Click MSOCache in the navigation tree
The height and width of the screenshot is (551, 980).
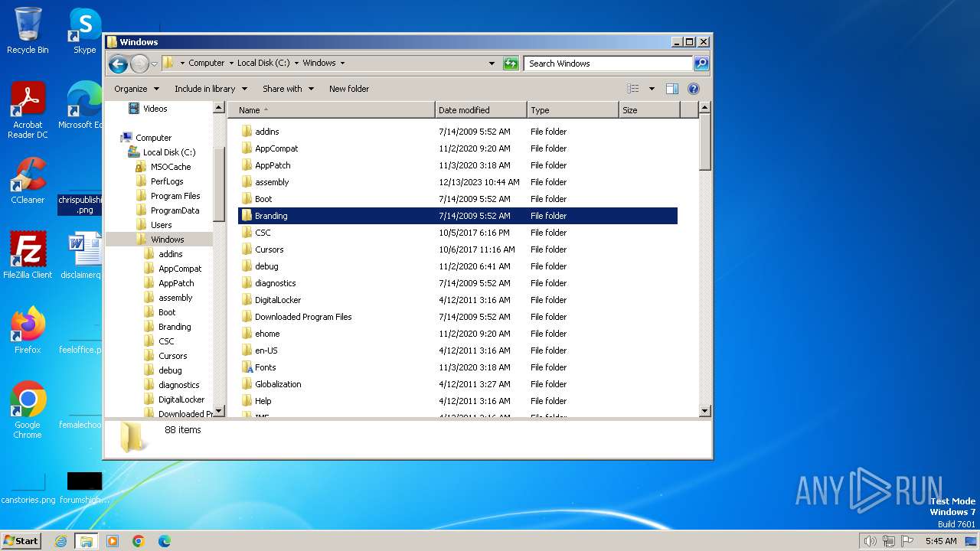click(x=171, y=167)
